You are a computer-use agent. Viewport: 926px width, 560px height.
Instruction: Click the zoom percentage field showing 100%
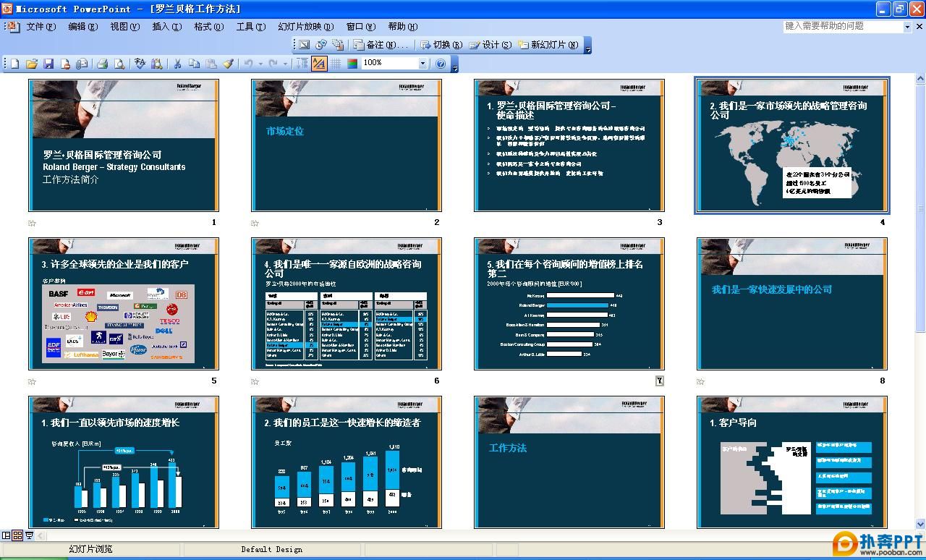coord(390,64)
